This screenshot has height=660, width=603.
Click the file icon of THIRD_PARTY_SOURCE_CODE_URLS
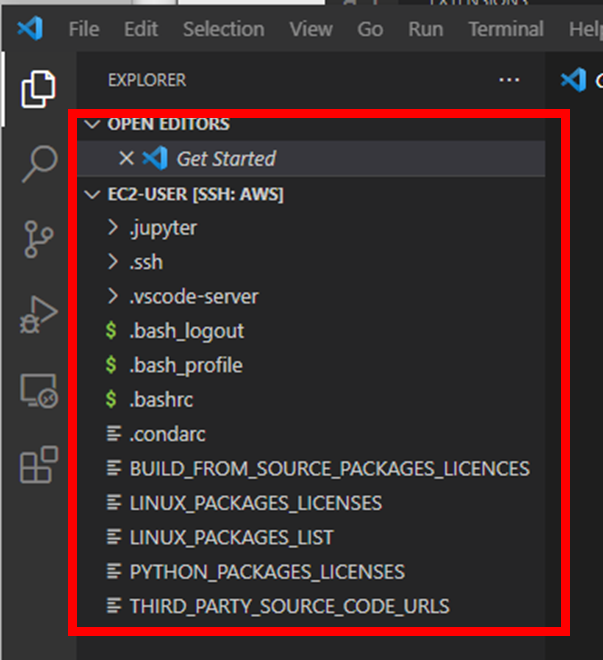coord(114,606)
